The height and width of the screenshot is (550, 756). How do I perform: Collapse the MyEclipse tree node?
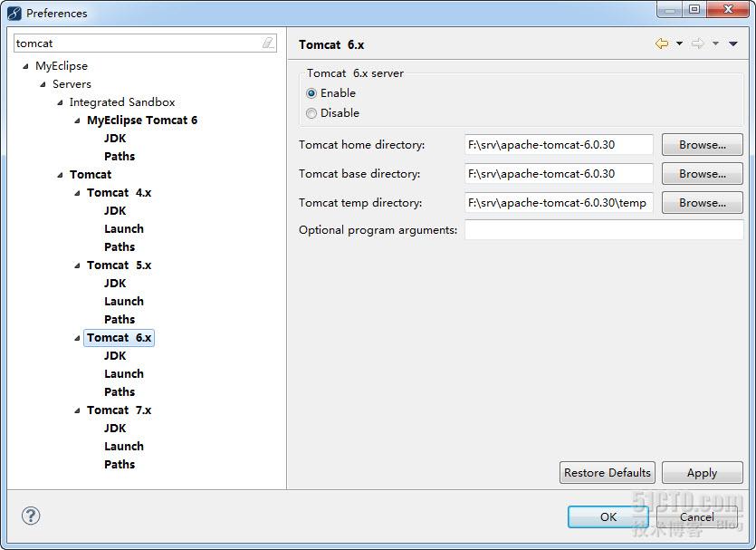[x=25, y=66]
